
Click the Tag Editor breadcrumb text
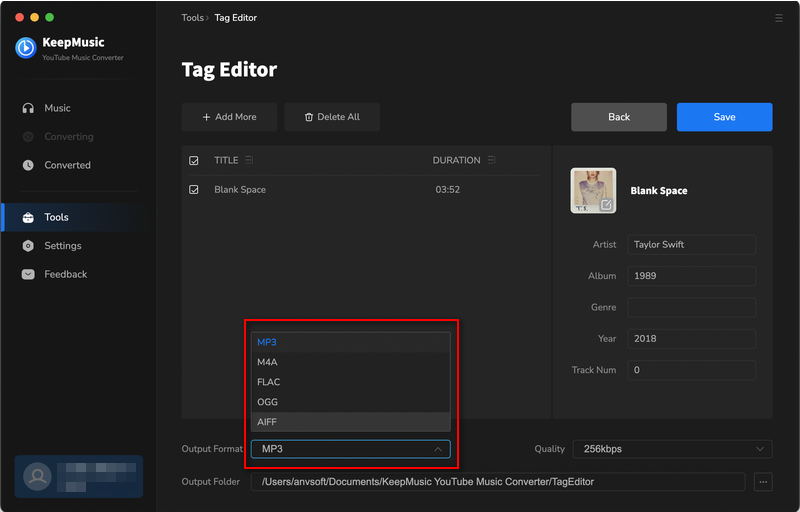236,18
